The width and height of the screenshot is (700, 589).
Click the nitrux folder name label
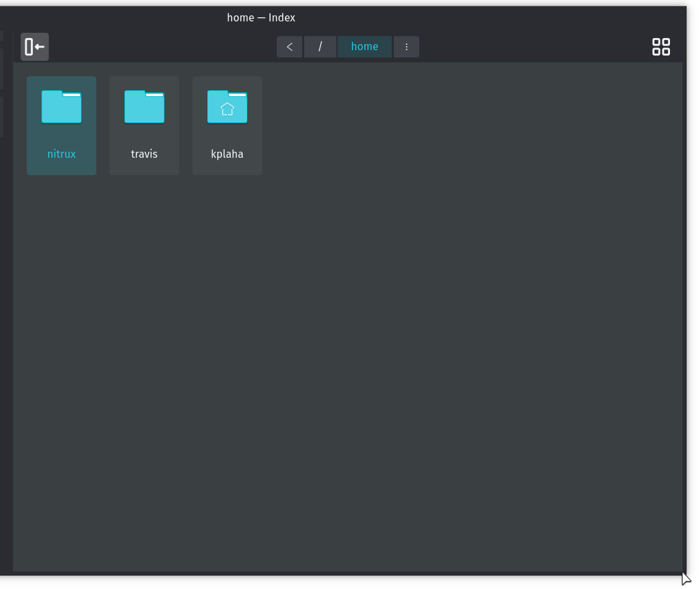[x=62, y=154]
